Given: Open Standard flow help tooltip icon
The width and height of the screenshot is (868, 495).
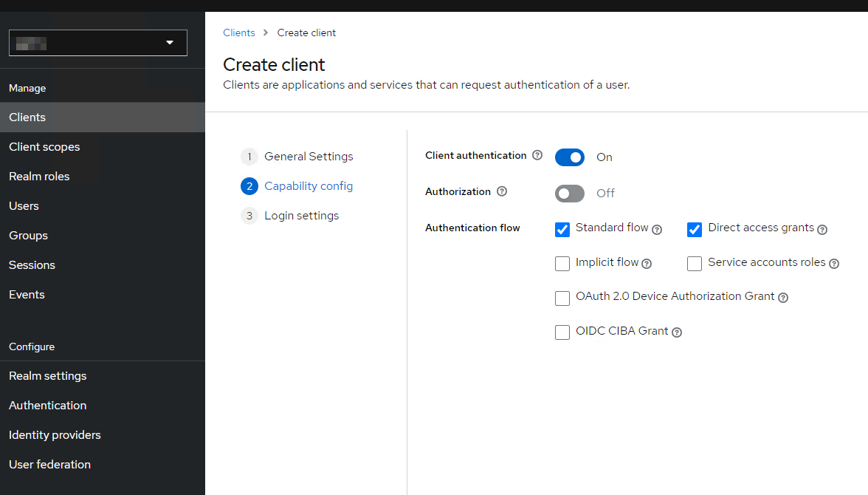Looking at the screenshot, I should [657, 230].
